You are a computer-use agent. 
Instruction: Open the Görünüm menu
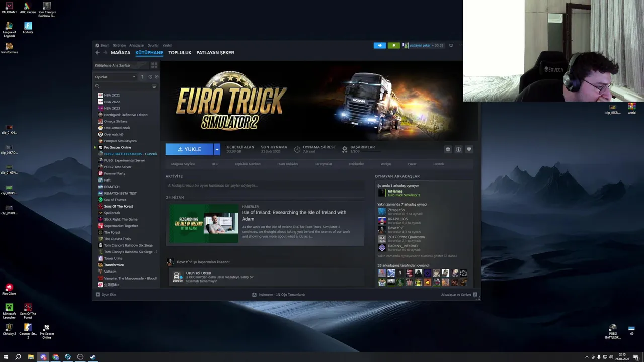pos(119,45)
